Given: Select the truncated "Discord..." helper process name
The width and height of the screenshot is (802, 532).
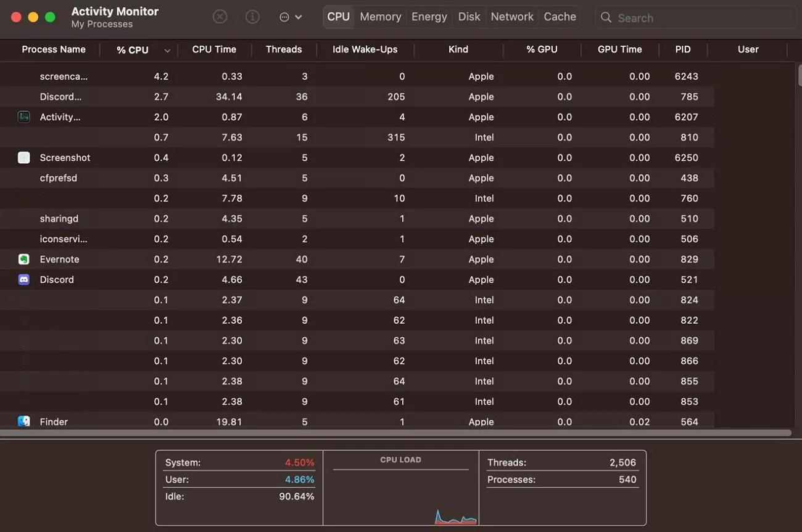Looking at the screenshot, I should click(x=60, y=97).
